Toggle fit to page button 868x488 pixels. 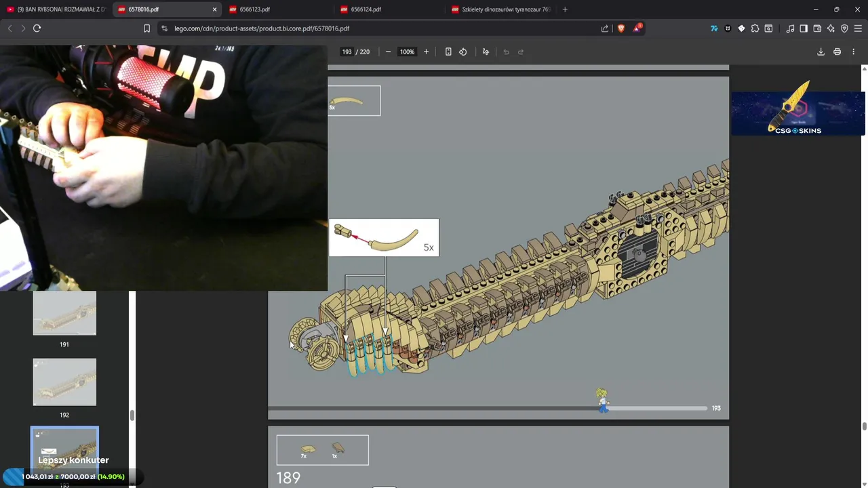tap(448, 52)
